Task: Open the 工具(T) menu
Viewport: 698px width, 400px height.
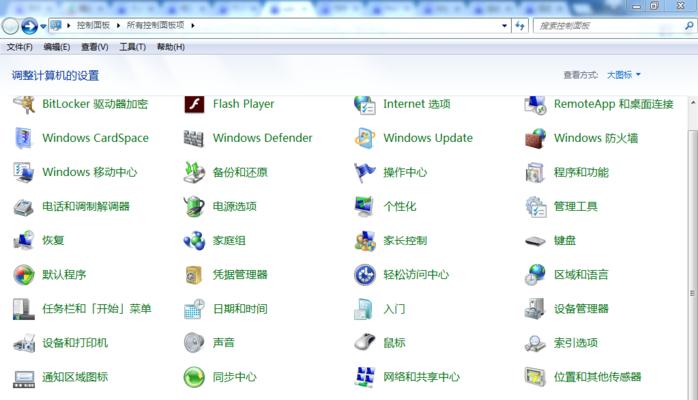Action: point(132,47)
